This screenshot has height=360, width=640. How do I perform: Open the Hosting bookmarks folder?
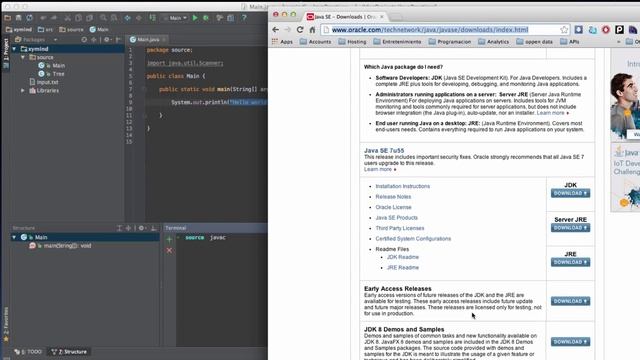click(352, 42)
